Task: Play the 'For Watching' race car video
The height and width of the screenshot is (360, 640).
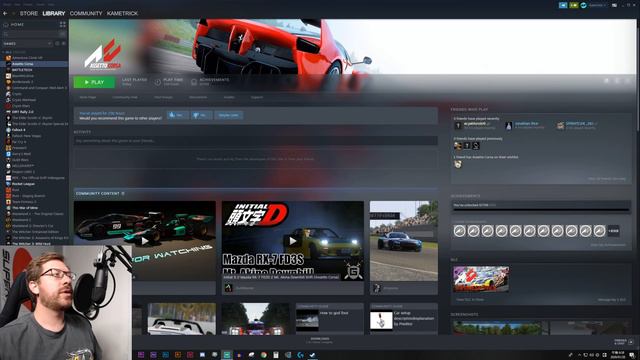Action: [x=144, y=241]
